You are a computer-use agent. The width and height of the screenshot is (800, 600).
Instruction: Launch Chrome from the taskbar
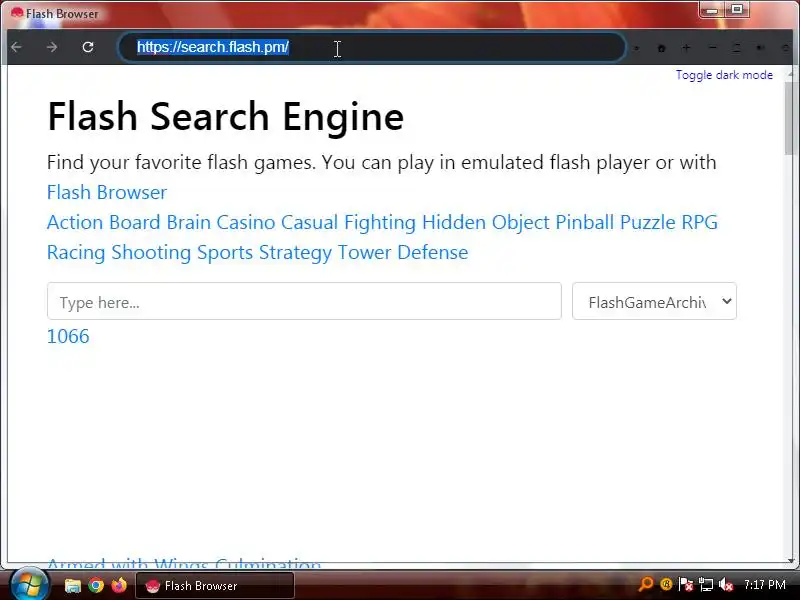(96, 585)
